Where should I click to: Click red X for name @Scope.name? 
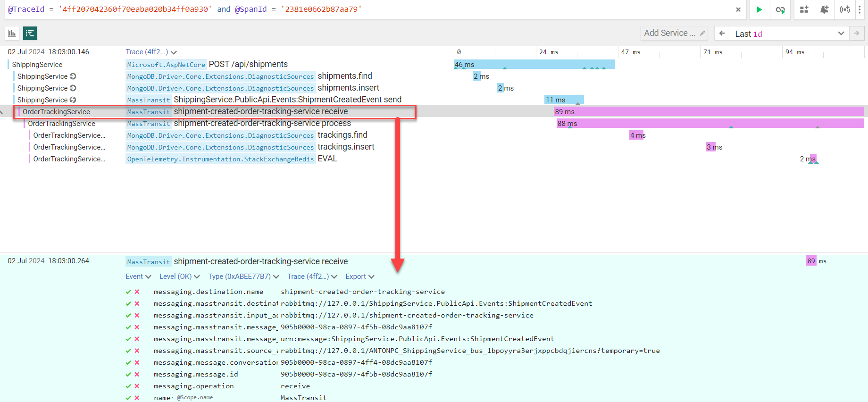tap(137, 398)
